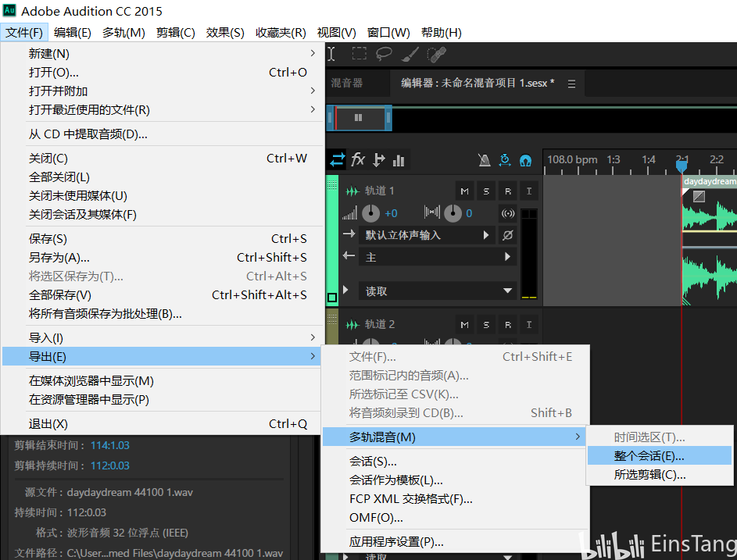Click Track 1 pan knob
737x560 pixels.
[453, 213]
